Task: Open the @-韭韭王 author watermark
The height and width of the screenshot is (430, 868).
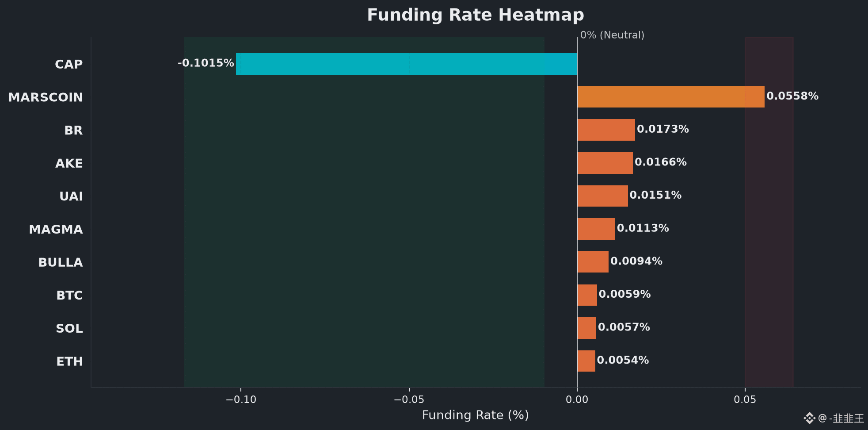Action: point(841,418)
